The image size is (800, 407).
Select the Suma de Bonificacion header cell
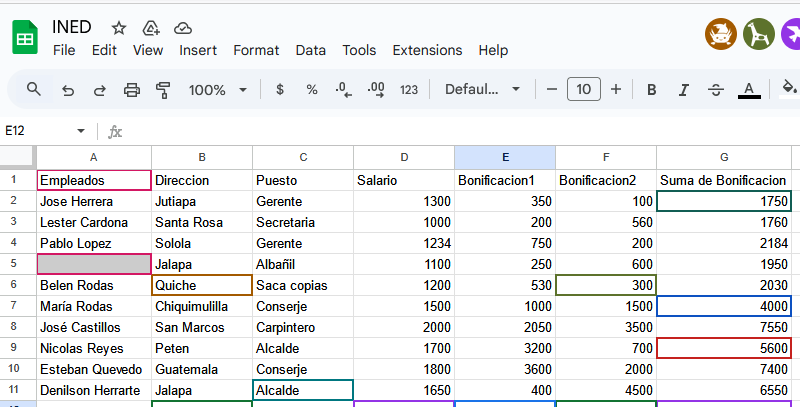(x=724, y=181)
